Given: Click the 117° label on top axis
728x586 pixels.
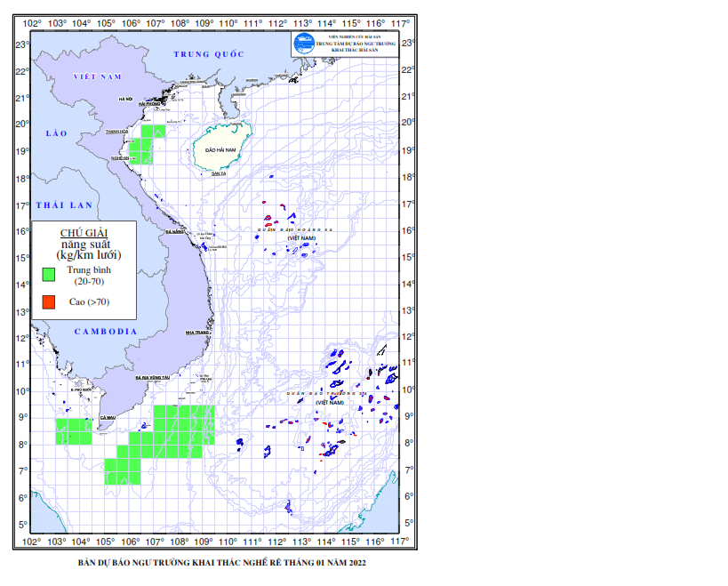Looking at the screenshot, I should click(400, 23).
